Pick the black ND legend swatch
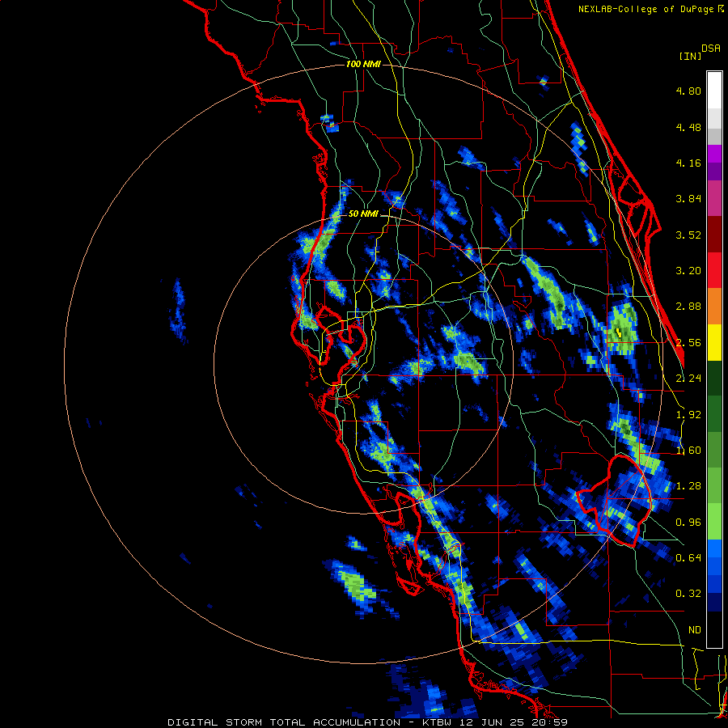This screenshot has width=728, height=728. (714, 629)
